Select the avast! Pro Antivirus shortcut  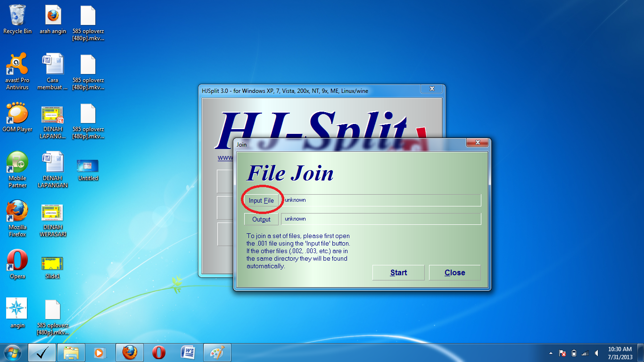click(x=17, y=72)
